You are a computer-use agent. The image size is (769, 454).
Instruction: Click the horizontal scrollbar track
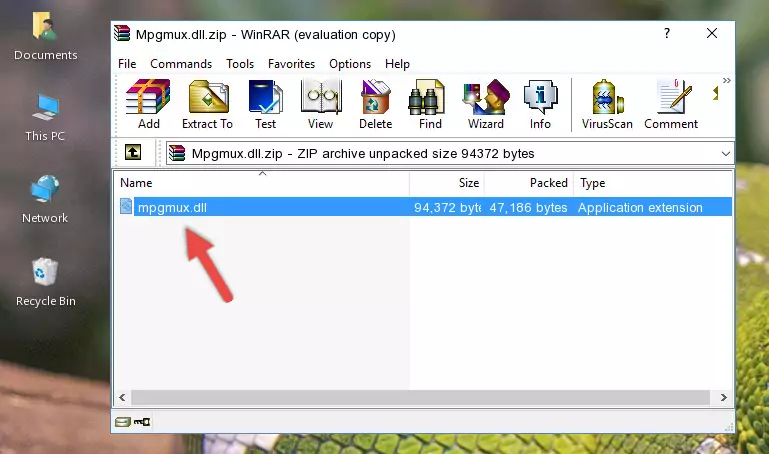click(420, 398)
